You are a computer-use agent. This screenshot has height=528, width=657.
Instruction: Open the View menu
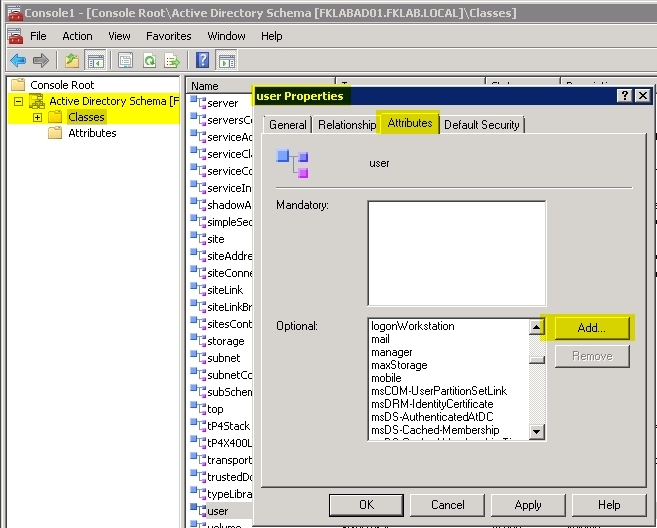pyautogui.click(x=119, y=36)
